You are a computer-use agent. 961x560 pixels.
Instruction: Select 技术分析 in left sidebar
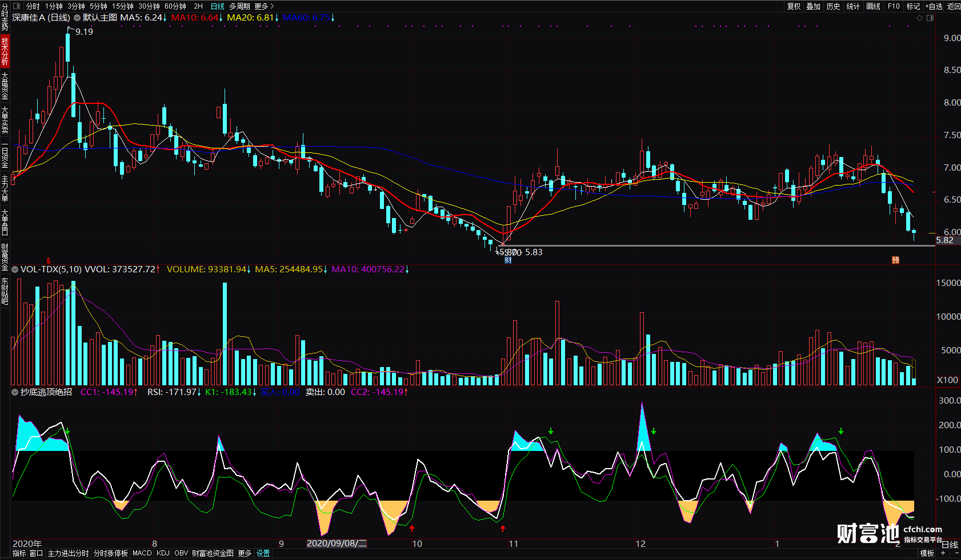(5, 51)
